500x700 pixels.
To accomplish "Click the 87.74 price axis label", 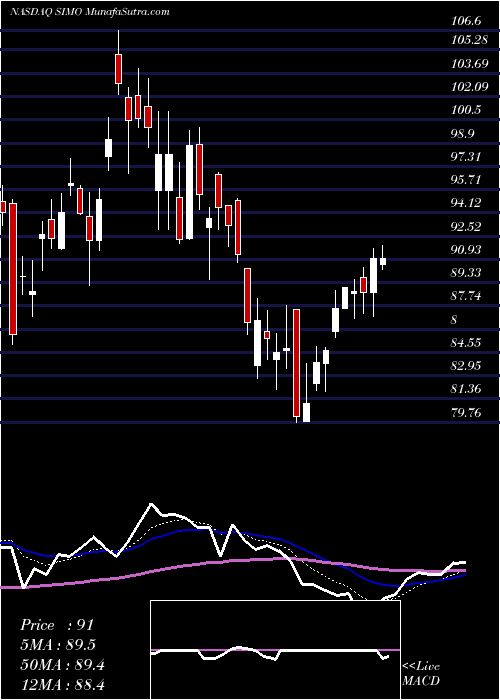I will [x=467, y=296].
